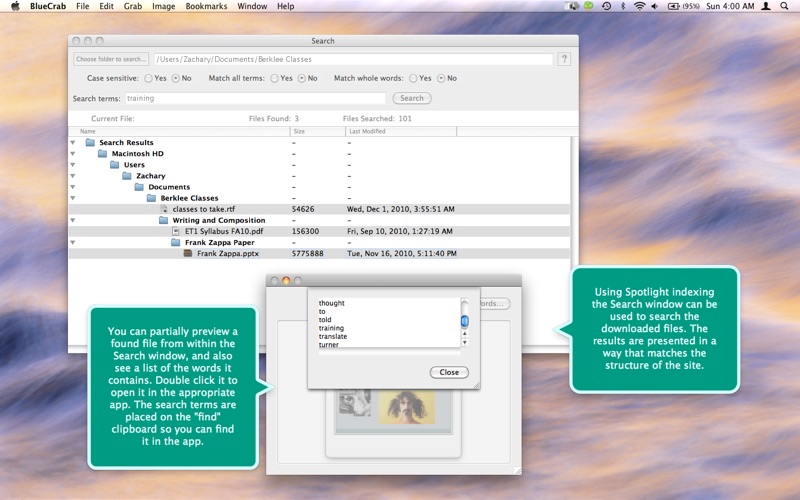Collapse the Search Results disclosure triangle

click(73, 142)
